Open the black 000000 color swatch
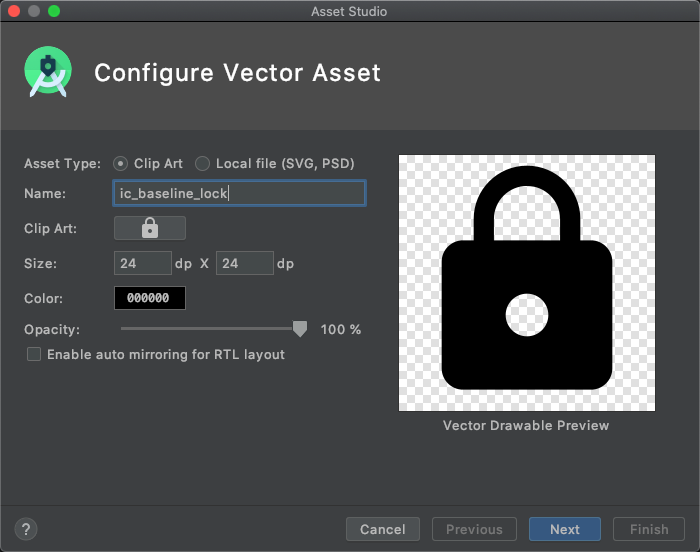 click(x=150, y=298)
